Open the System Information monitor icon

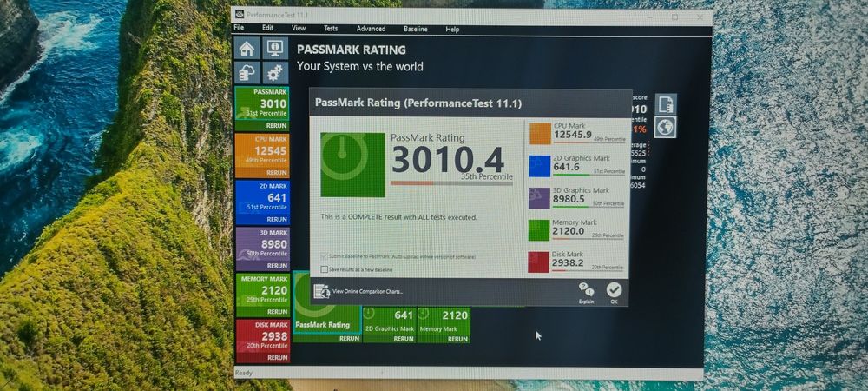[275, 48]
